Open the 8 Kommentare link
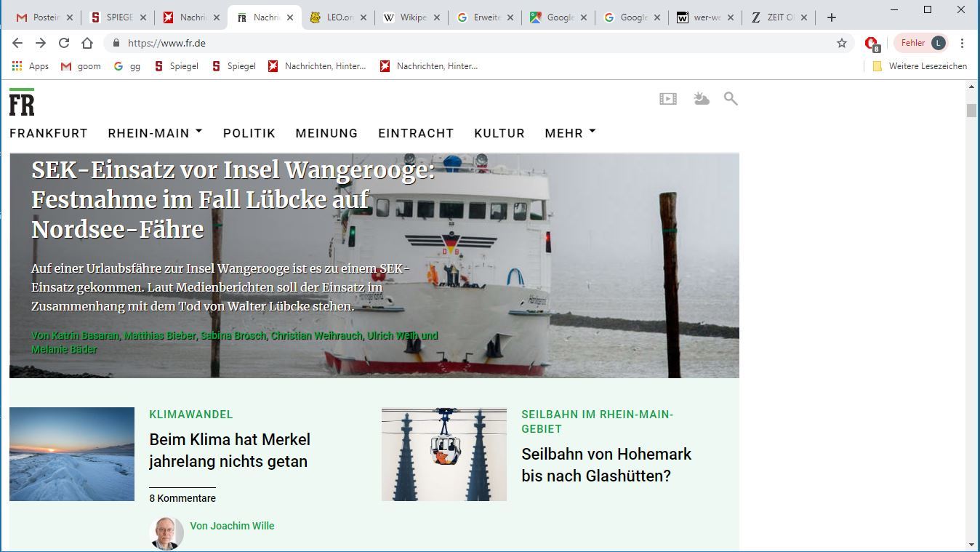Image resolution: width=980 pixels, height=552 pixels. coord(182,498)
